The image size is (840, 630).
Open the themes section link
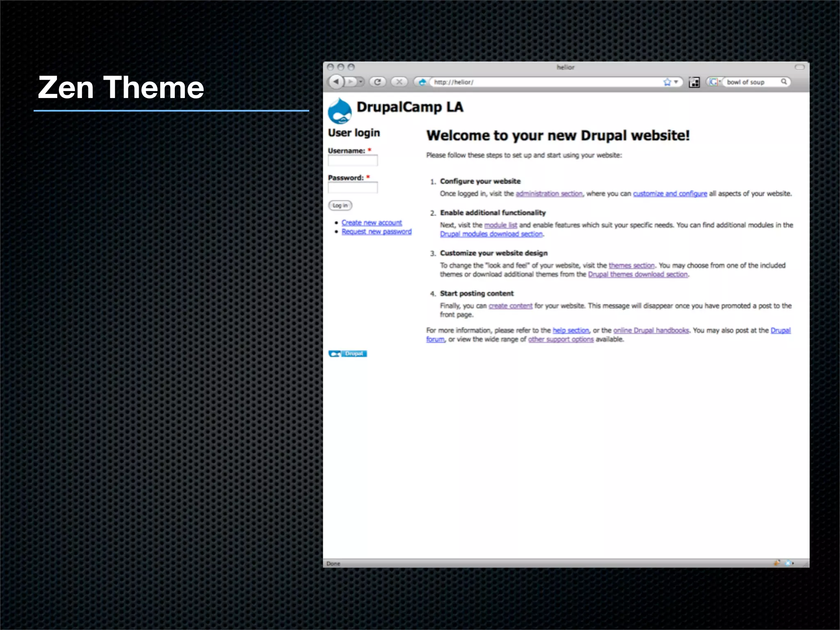632,265
